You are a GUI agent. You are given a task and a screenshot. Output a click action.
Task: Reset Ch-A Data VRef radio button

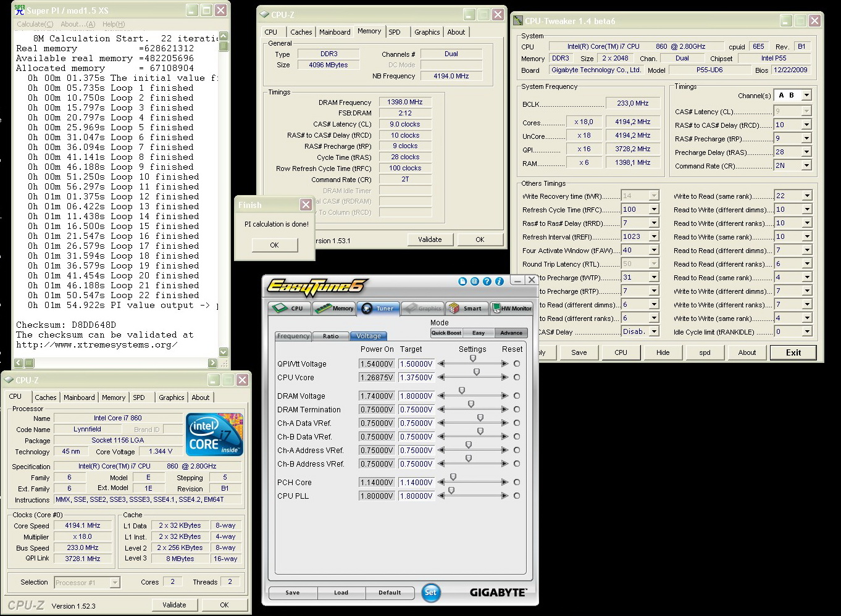tap(517, 423)
